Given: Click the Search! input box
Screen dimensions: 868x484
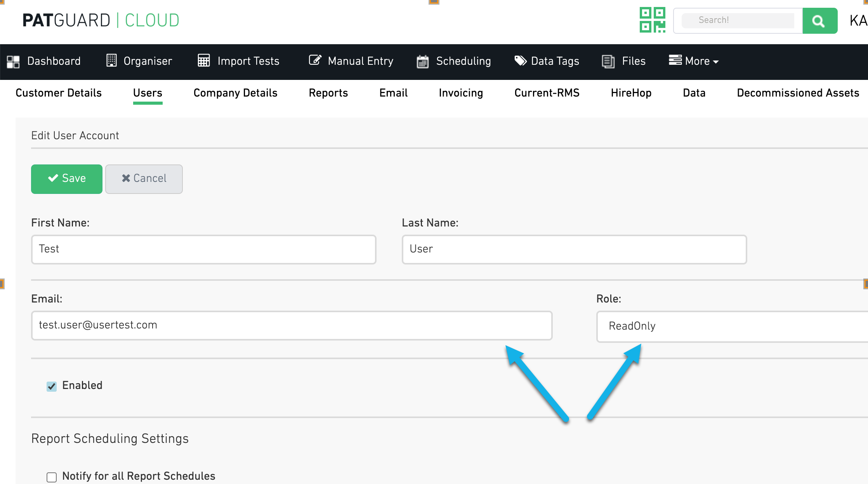Looking at the screenshot, I should [738, 20].
